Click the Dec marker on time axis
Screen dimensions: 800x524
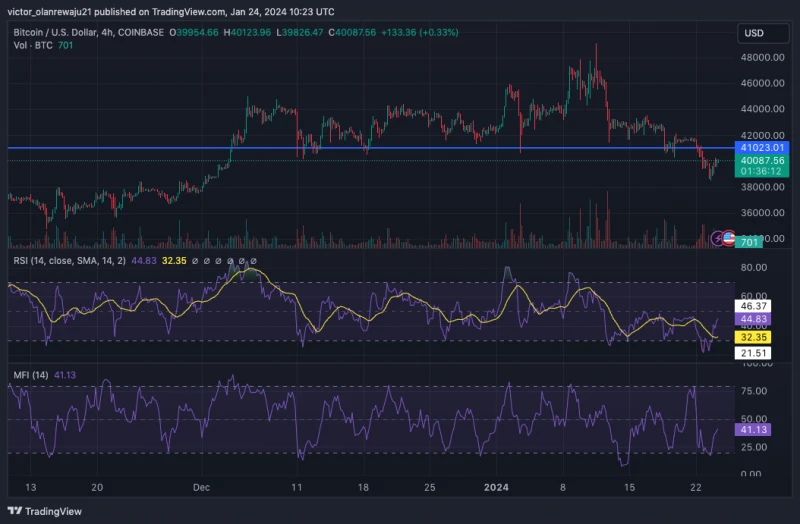[201, 487]
